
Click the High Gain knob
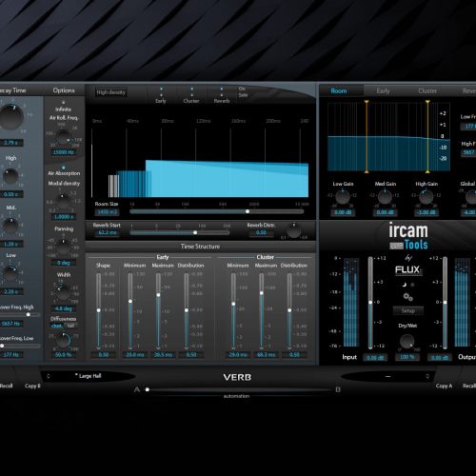426,197
